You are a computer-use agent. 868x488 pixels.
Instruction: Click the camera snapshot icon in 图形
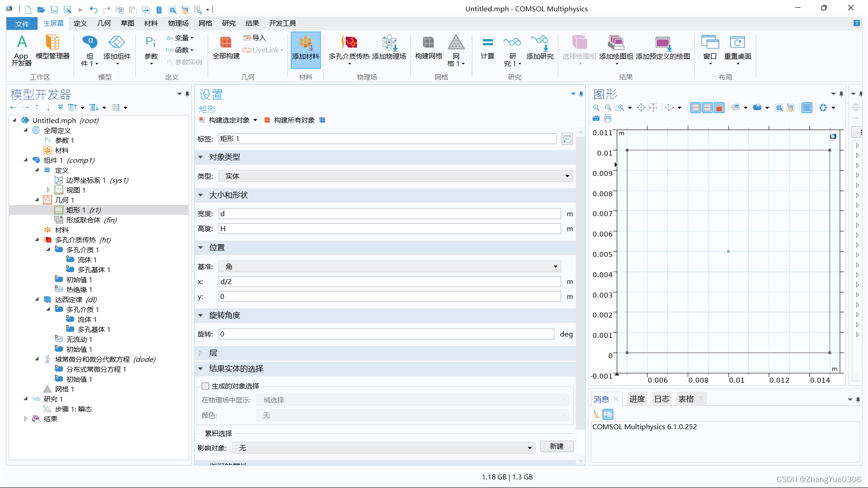click(x=596, y=118)
